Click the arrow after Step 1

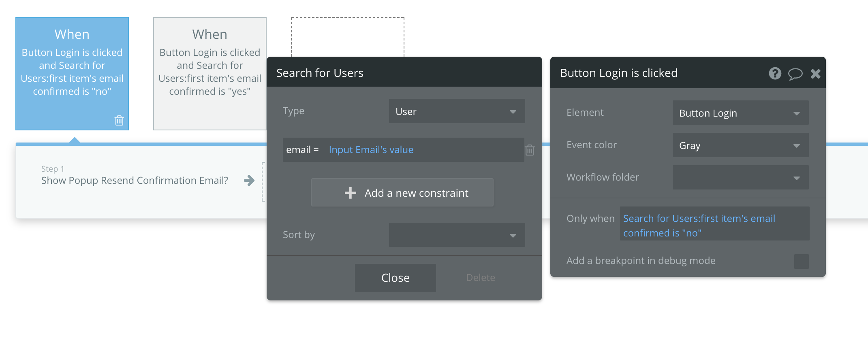[x=249, y=181]
